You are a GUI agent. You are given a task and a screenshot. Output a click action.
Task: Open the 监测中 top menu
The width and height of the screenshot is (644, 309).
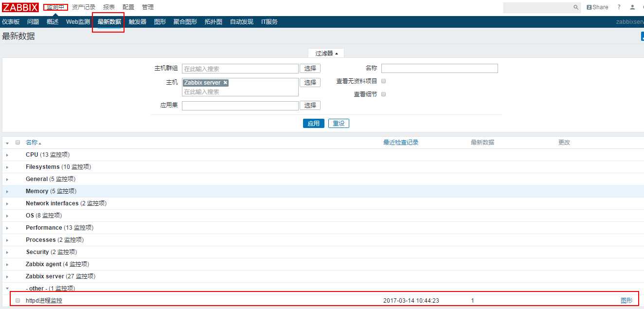point(55,7)
